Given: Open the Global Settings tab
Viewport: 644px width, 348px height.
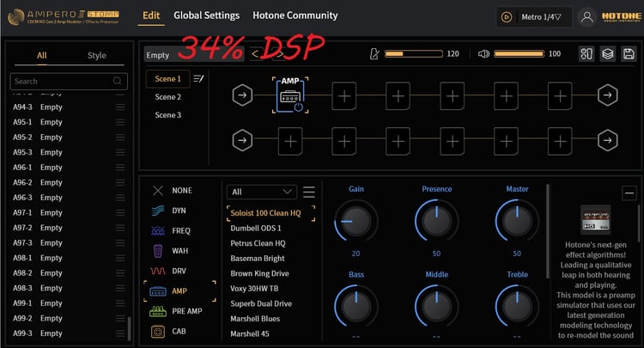Looking at the screenshot, I should [x=206, y=15].
